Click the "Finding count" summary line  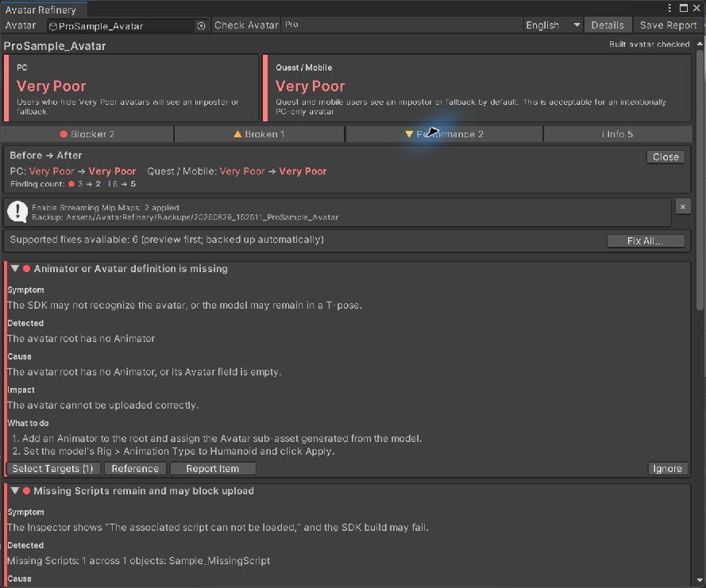click(x=73, y=184)
